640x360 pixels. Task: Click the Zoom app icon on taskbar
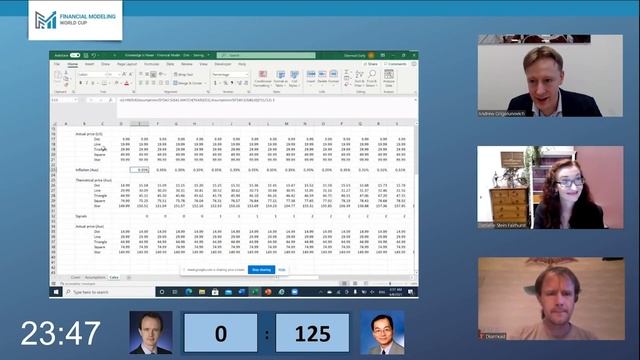294,292
